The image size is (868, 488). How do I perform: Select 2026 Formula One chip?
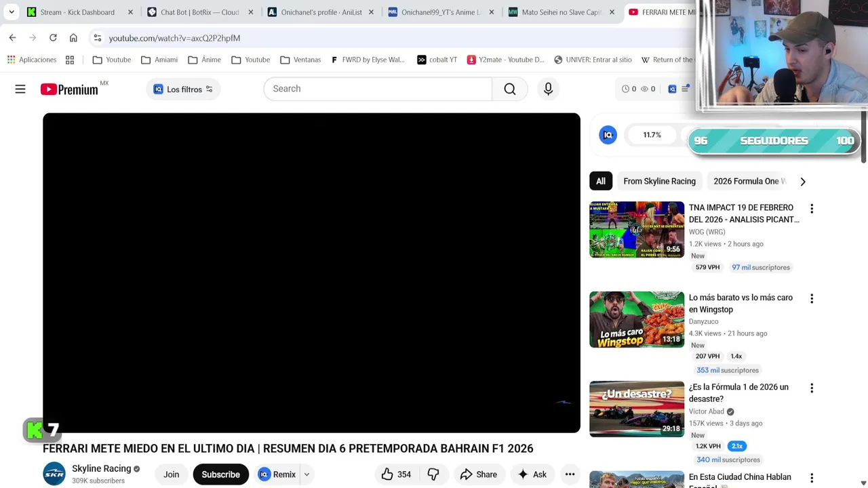tap(749, 181)
